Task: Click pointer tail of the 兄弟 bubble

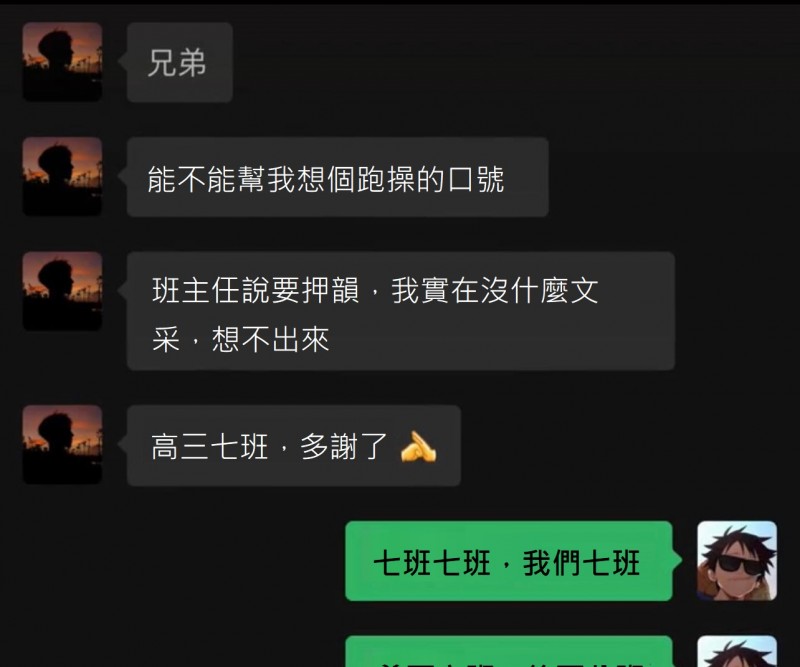Action: click(122, 62)
